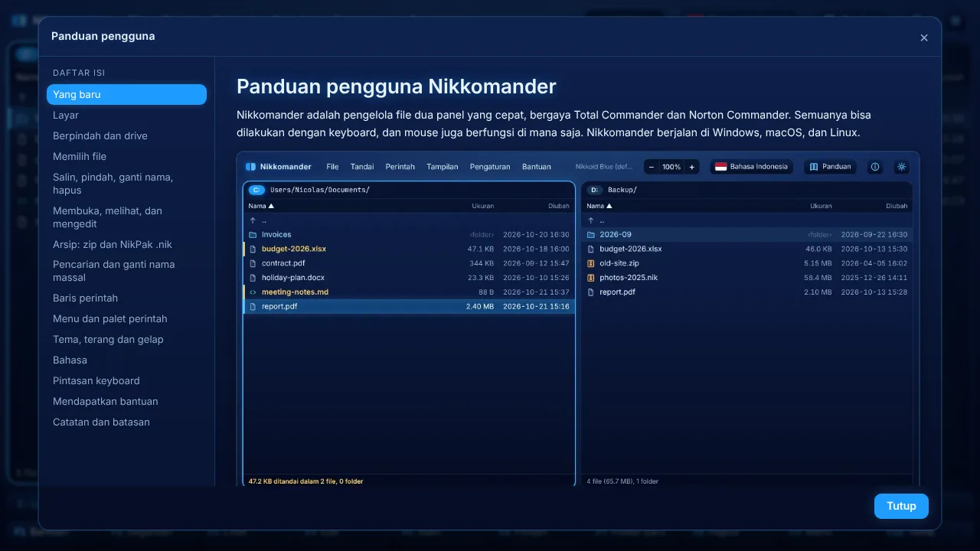Select budget-2026.xlsx in the Backup panel
This screenshot has width=980, height=551.
point(747,249)
